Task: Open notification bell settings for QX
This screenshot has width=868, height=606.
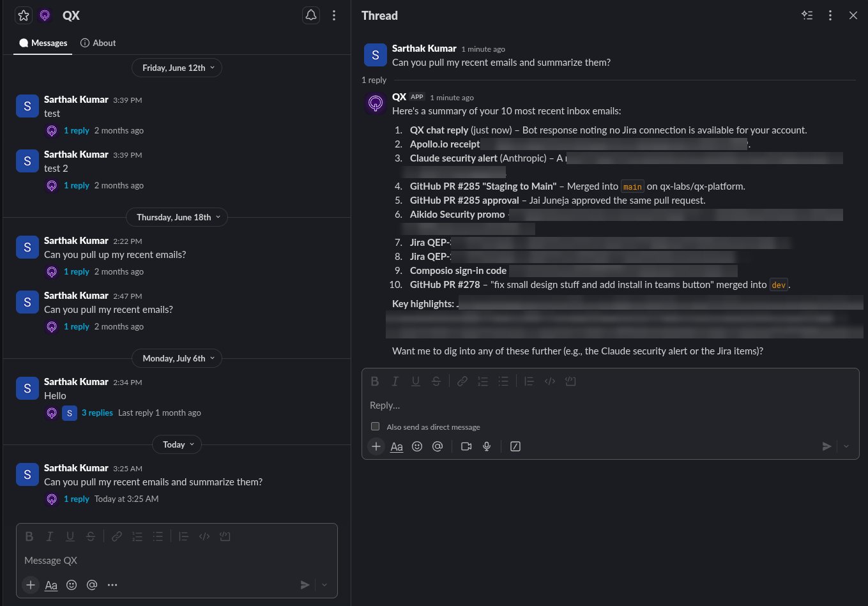Action: click(311, 15)
